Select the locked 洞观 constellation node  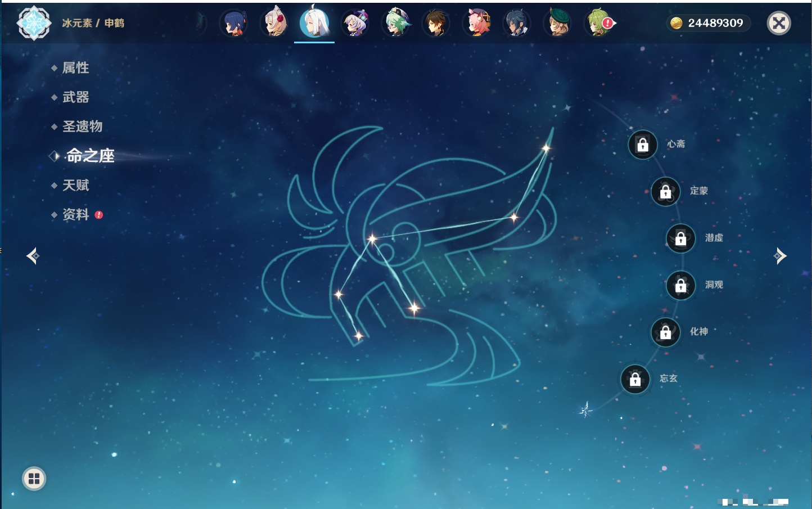click(x=681, y=286)
